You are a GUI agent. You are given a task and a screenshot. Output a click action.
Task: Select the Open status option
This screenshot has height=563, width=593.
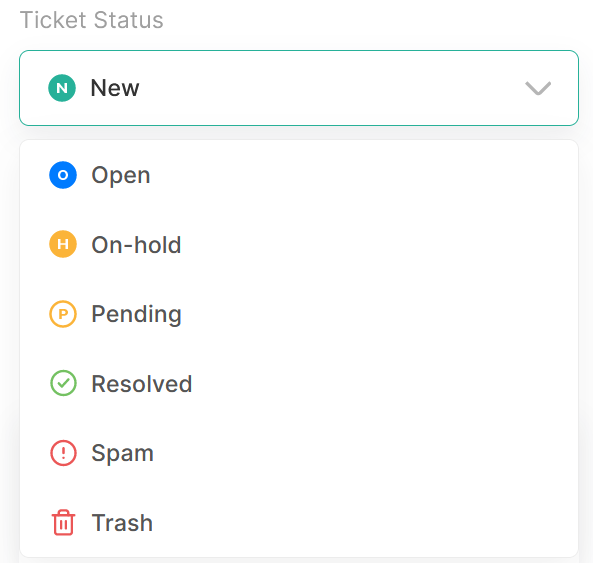tap(299, 175)
